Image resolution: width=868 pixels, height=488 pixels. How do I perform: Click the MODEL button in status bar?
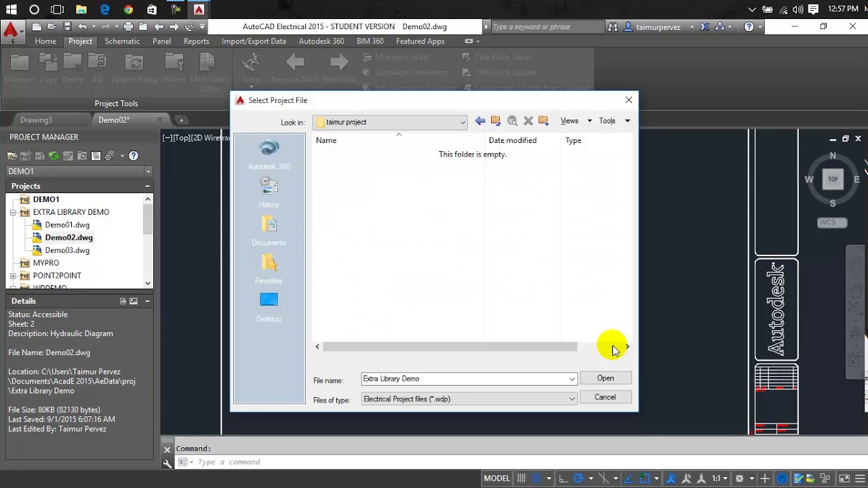(496, 479)
